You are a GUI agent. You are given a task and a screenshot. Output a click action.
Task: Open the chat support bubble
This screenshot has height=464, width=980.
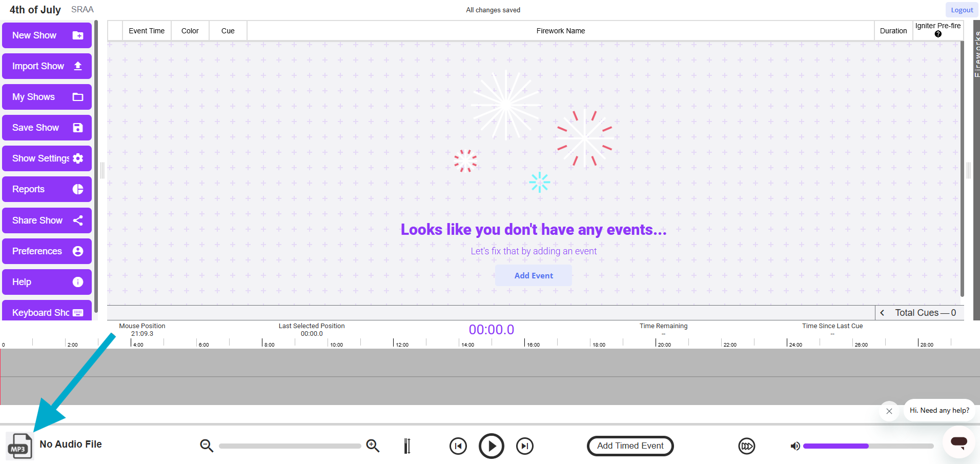[958, 442]
